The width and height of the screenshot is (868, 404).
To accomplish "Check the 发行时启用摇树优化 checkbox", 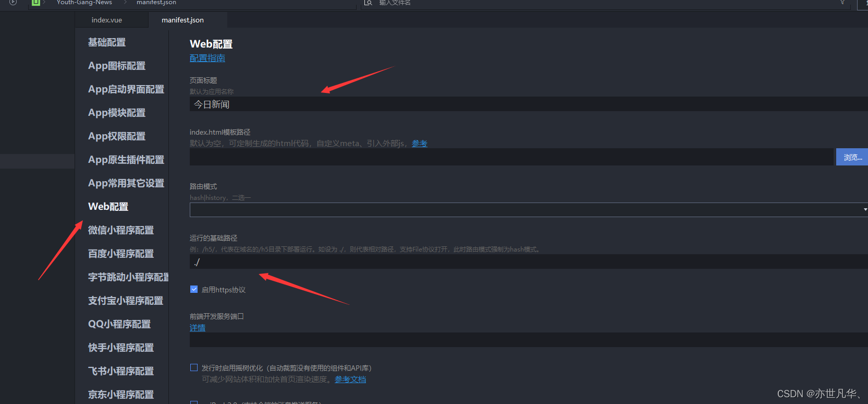I will pyautogui.click(x=194, y=367).
